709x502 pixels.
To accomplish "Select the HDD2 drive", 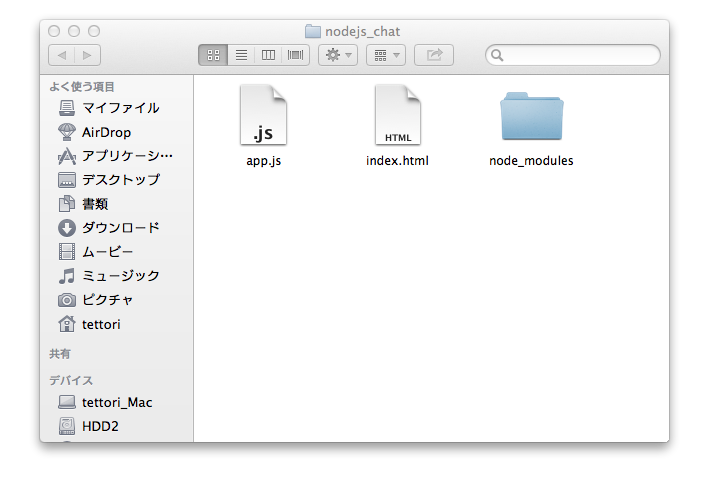I will tap(117, 426).
